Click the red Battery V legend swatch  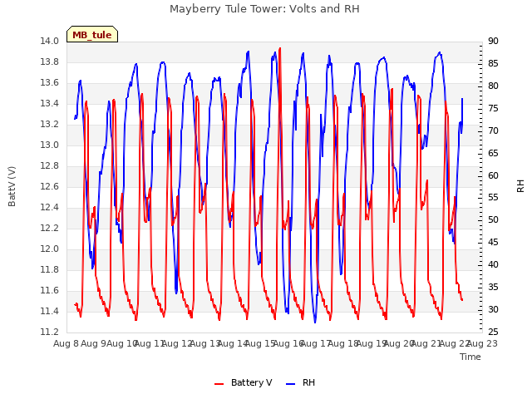[219, 384]
